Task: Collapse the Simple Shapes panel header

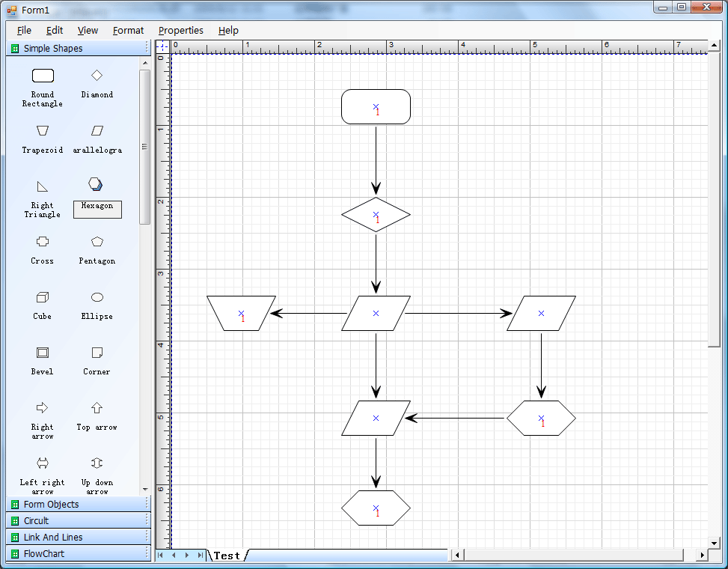Action: point(78,49)
